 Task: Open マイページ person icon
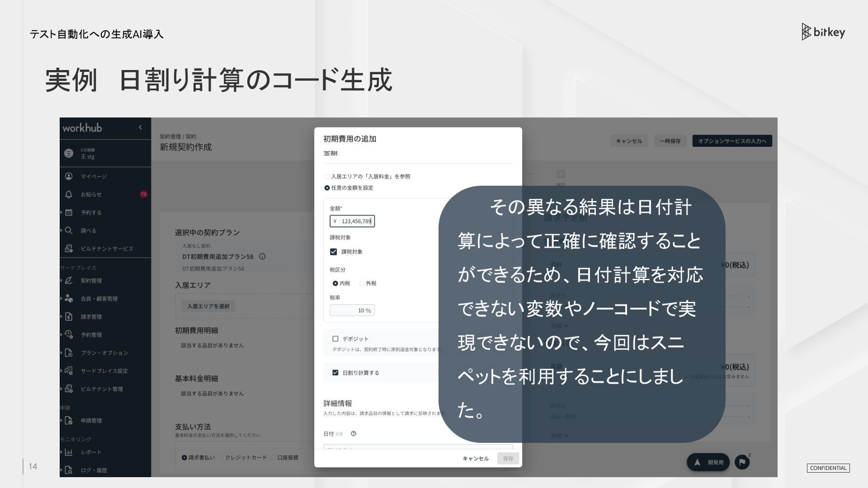coord(69,176)
